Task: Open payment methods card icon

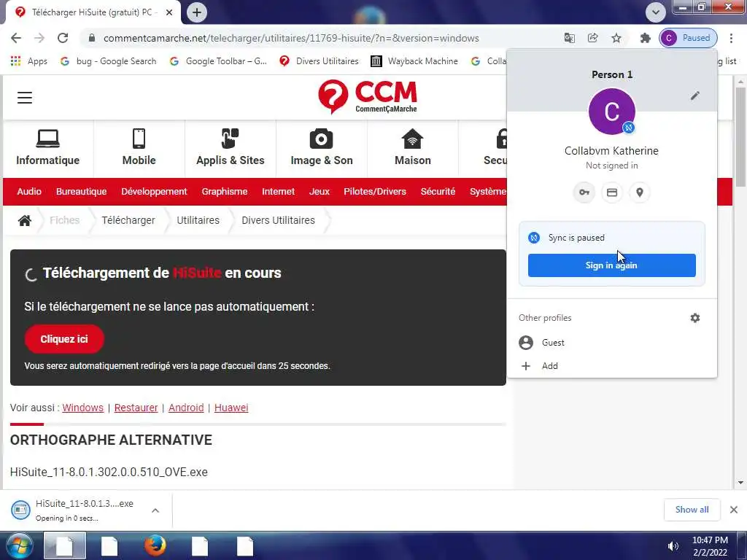Action: point(612,192)
